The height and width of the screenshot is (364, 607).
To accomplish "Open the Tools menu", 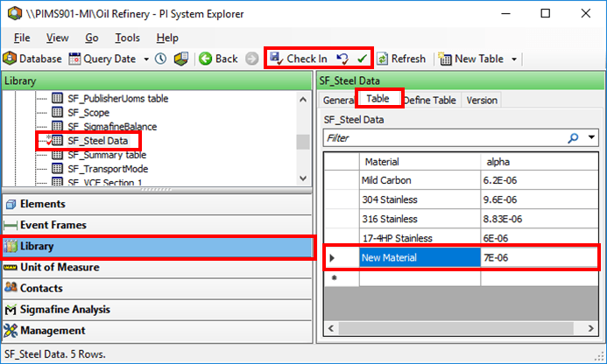I will [x=127, y=38].
